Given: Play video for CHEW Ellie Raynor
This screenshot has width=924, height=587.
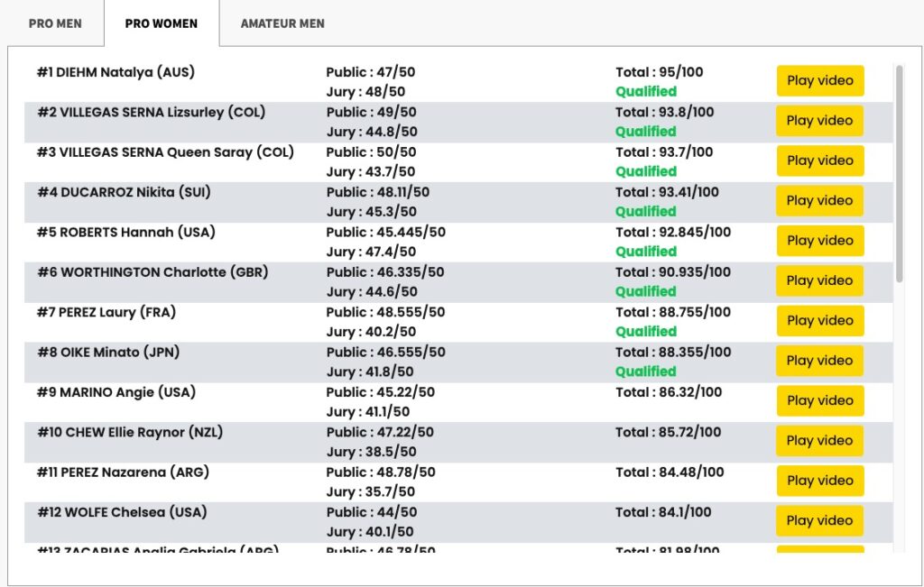Looking at the screenshot, I should tap(819, 441).
